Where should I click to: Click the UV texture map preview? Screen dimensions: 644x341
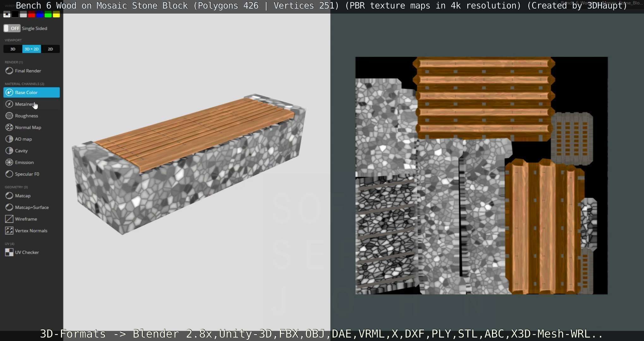481,176
